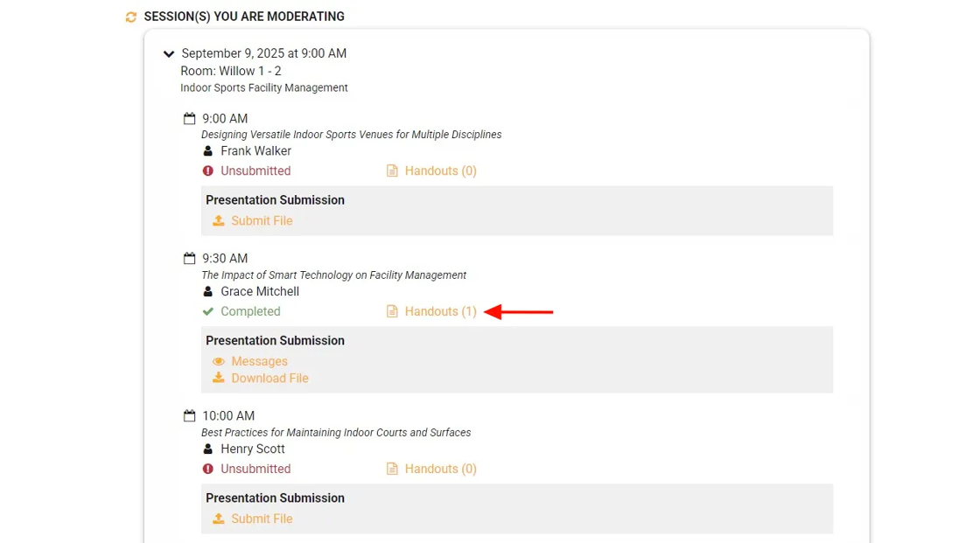Click the title The Impact of Smart Technology

(333, 275)
